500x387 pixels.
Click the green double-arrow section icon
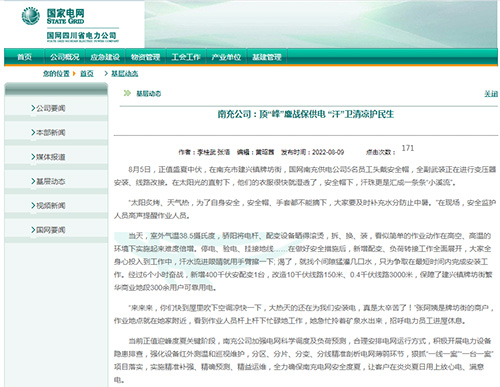(127, 93)
